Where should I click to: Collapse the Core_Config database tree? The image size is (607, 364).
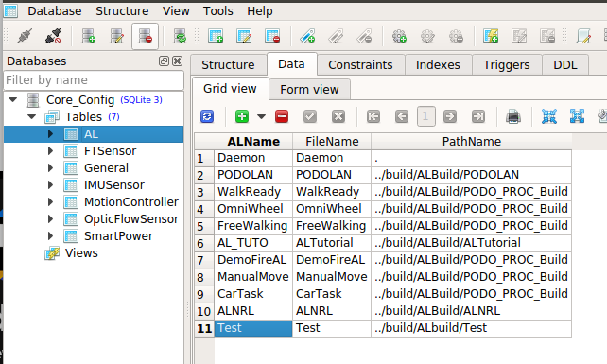click(x=13, y=99)
